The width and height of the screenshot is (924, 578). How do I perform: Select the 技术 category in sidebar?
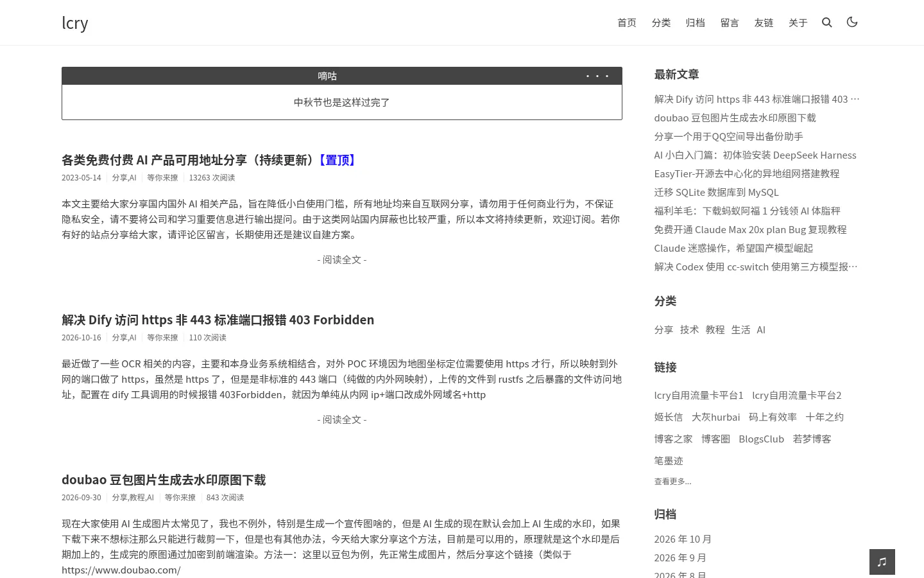pyautogui.click(x=689, y=329)
